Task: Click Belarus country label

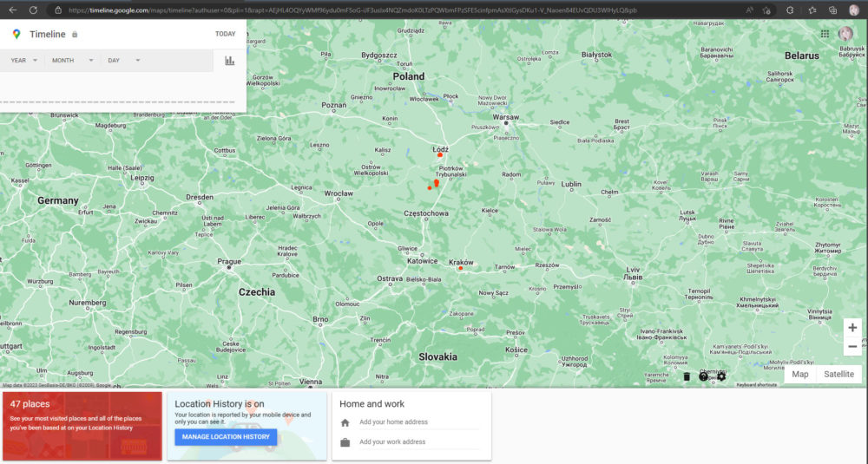Action: [801, 56]
